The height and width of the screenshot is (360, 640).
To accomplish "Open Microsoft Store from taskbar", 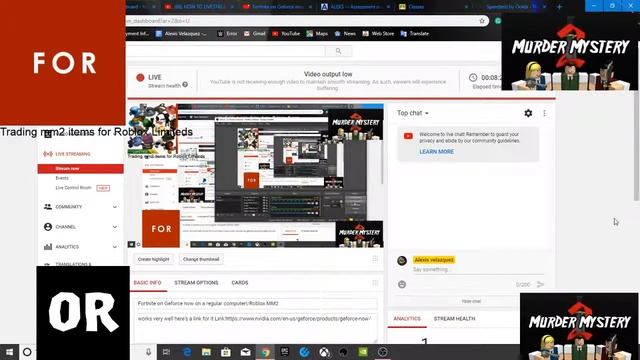I will coord(226,352).
